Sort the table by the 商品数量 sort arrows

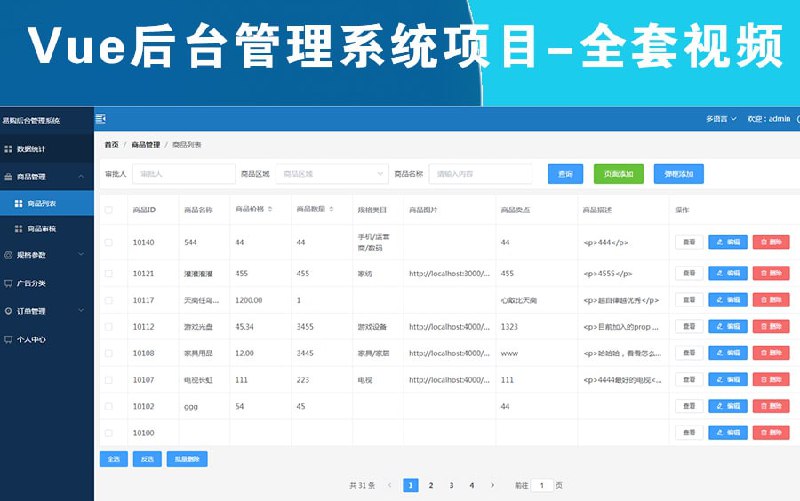[x=331, y=209]
